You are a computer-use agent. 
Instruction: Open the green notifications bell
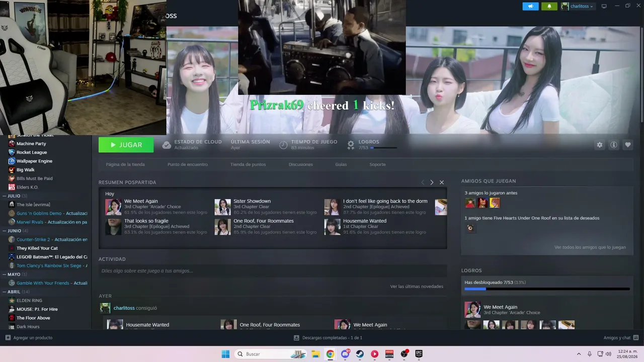(x=549, y=7)
